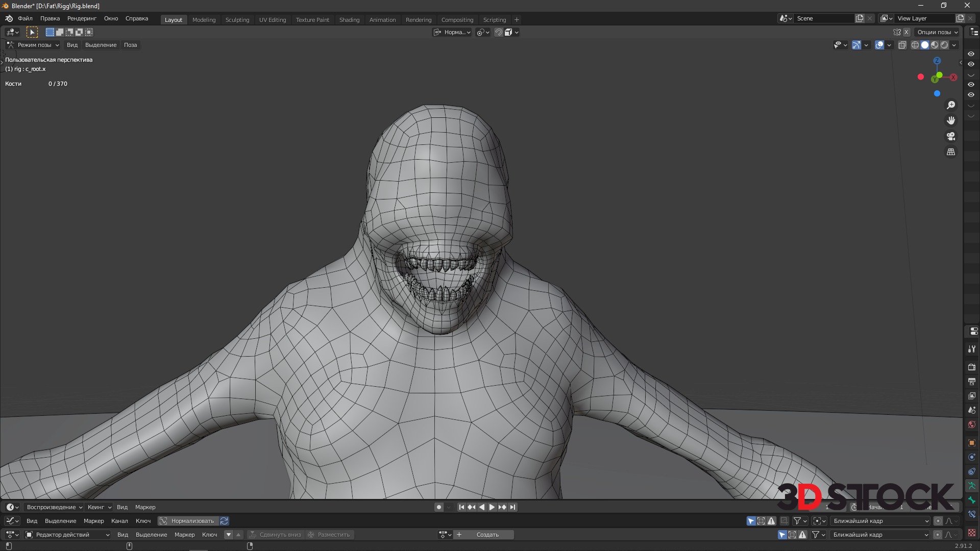Open the Режим позы mode dropdown
This screenshot has width=980, height=551.
34,45
